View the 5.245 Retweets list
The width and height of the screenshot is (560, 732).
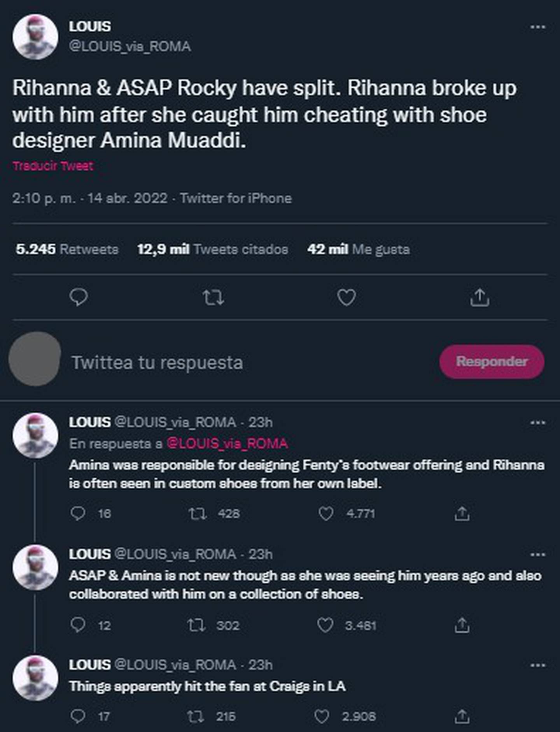point(67,249)
